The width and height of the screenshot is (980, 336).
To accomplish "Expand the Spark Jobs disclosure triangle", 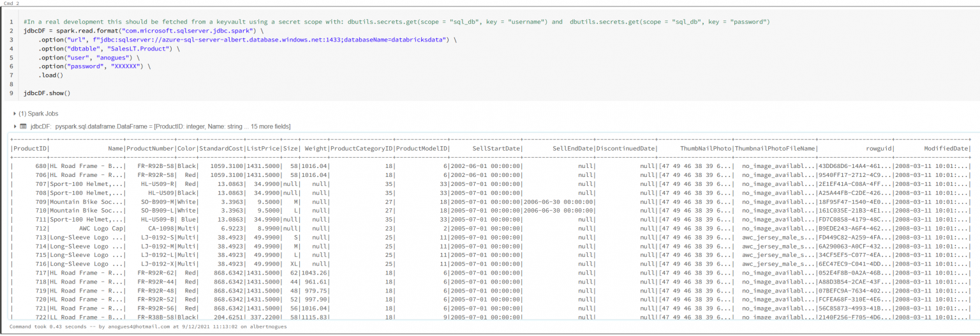I will coord(15,114).
